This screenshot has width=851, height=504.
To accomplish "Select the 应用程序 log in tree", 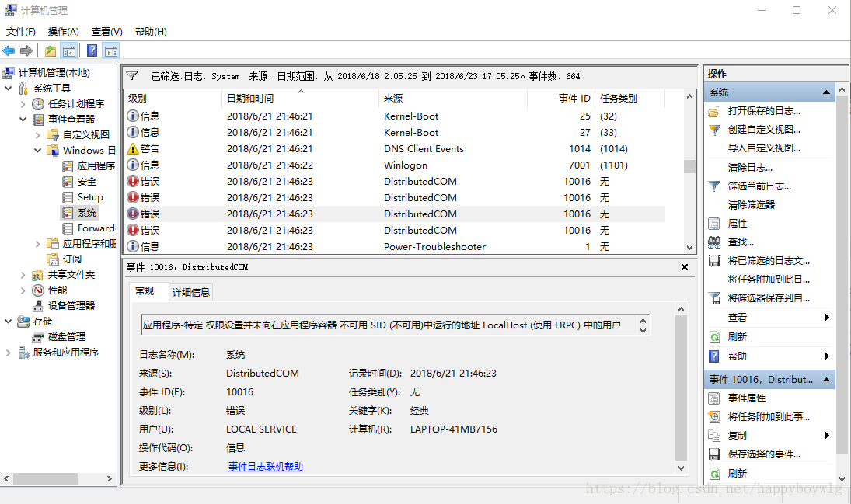I will point(96,166).
